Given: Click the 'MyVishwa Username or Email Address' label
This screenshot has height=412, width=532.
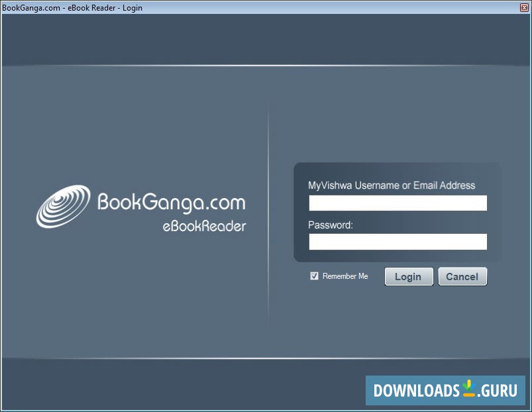Looking at the screenshot, I should [x=392, y=185].
